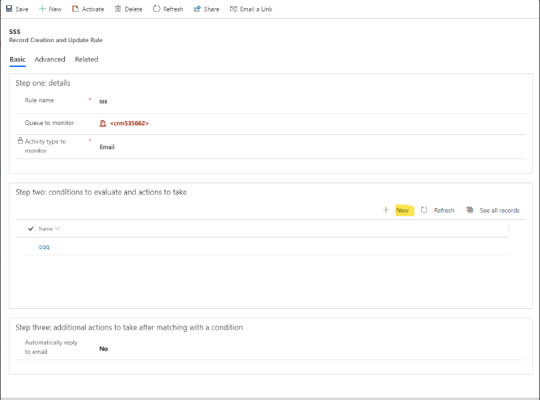
Task: Click Share label in command bar
Action: (x=211, y=9)
